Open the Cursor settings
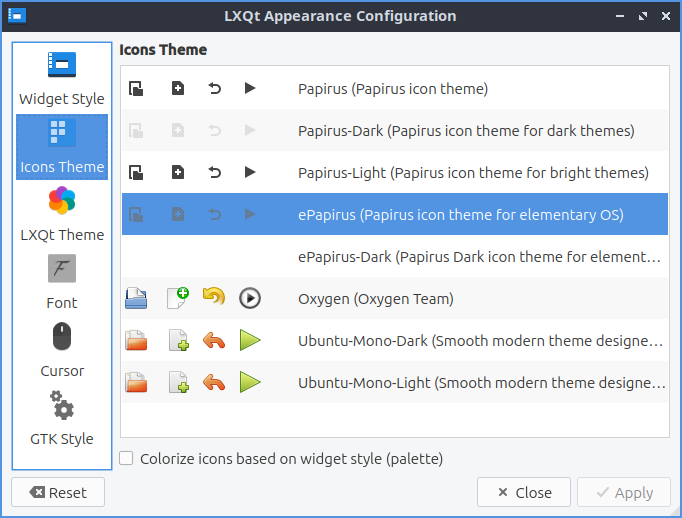This screenshot has width=682, height=518. [61, 351]
